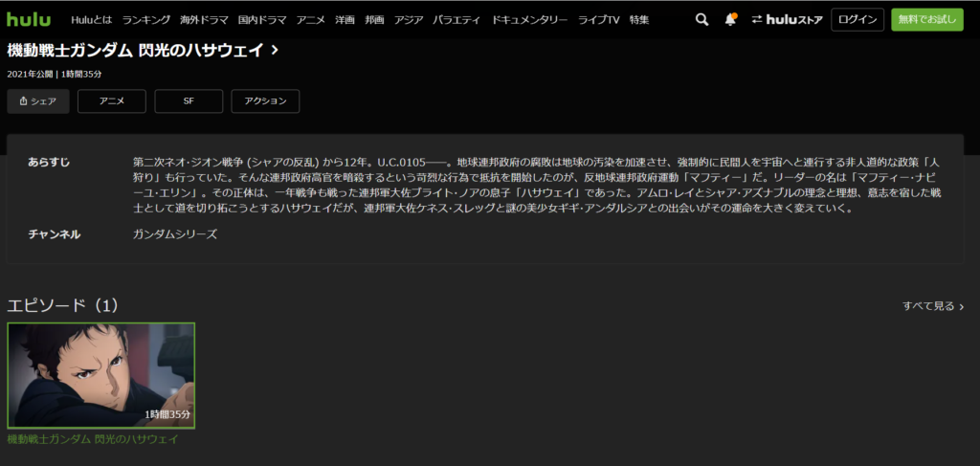The width and height of the screenshot is (980, 466).
Task: Click the 無料でお試し button
Action: (x=926, y=20)
